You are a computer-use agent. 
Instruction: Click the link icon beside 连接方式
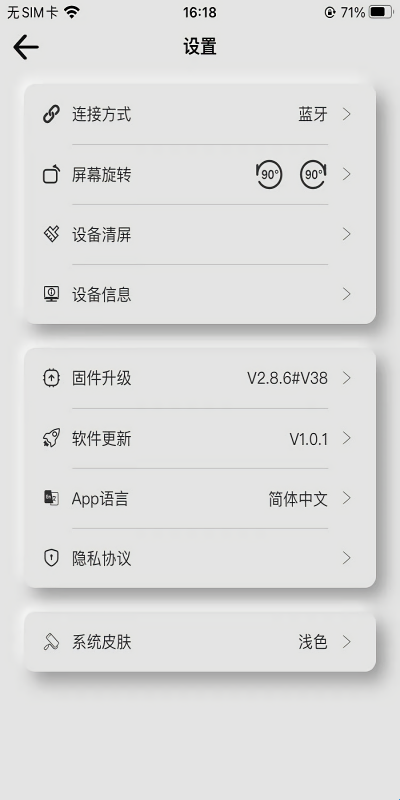click(51, 114)
